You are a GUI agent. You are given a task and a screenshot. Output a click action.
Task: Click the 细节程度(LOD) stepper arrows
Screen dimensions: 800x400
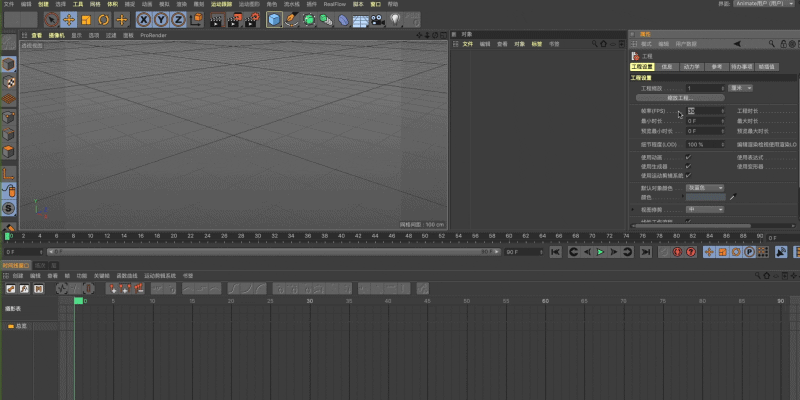coord(722,145)
